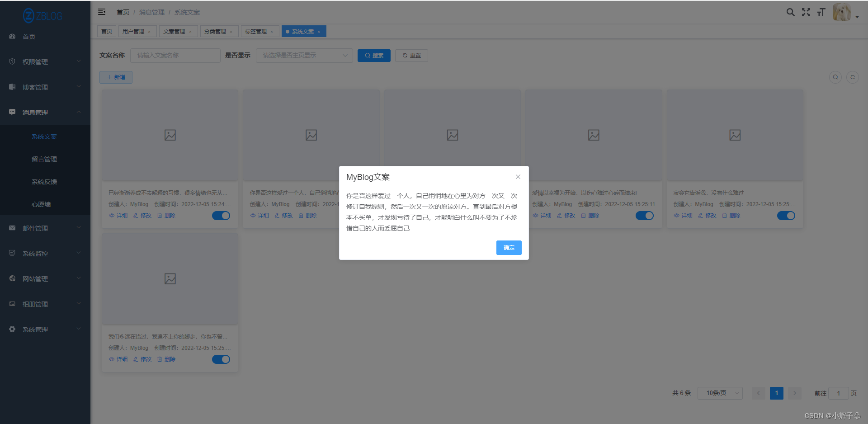Open 系统文案 in the sidebar submenu
This screenshot has width=868, height=424.
pos(44,137)
